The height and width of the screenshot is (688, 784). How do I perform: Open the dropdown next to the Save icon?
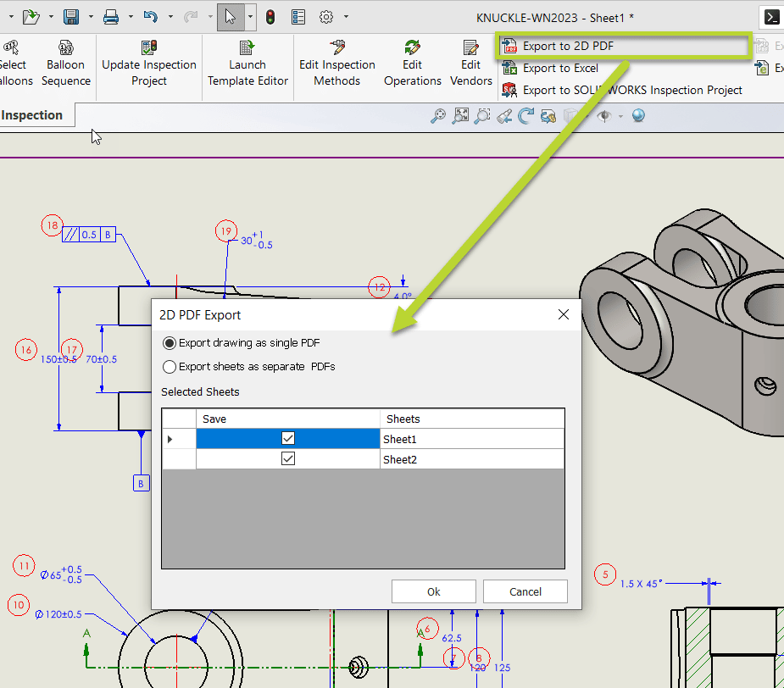pos(91,16)
